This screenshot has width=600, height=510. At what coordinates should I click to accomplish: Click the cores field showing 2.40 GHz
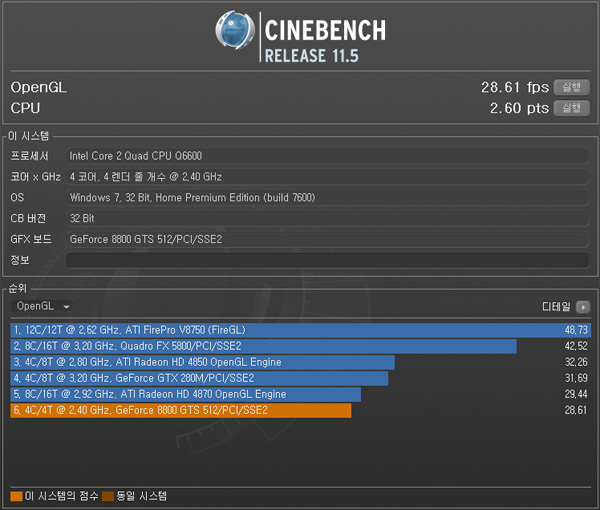[327, 177]
